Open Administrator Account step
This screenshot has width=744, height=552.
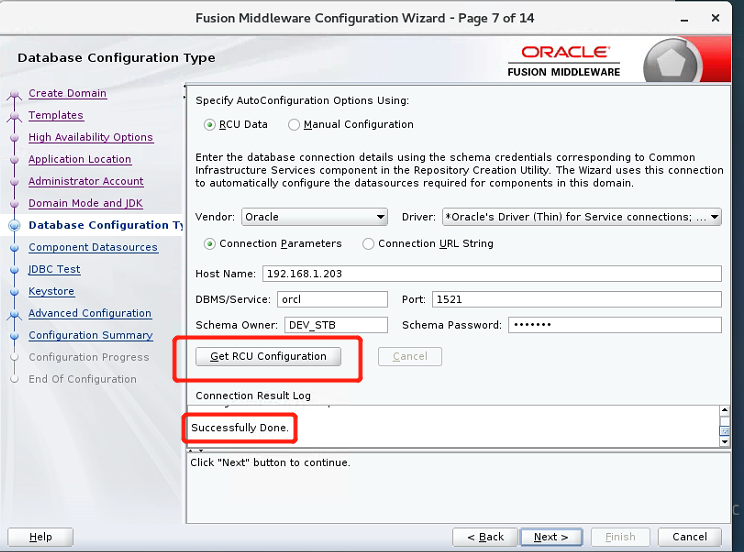86,181
